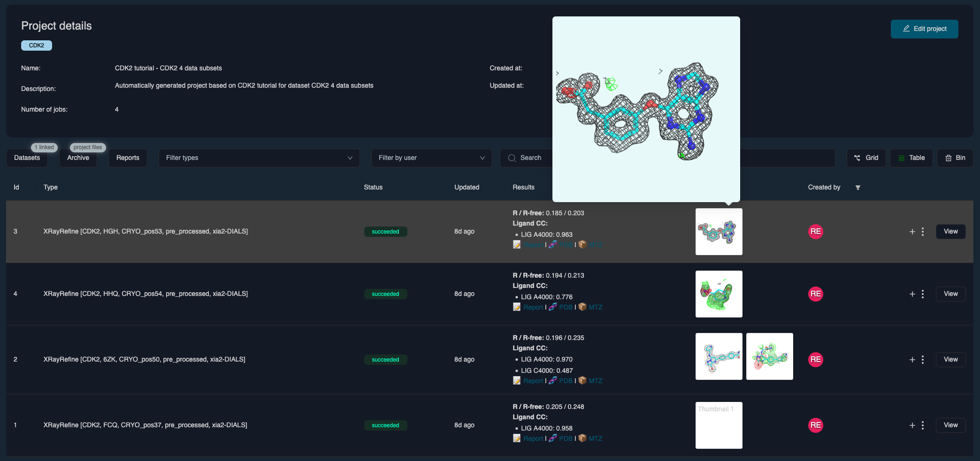Click the second thumbnail of job 2
Image resolution: width=980 pixels, height=461 pixels.
tap(769, 356)
